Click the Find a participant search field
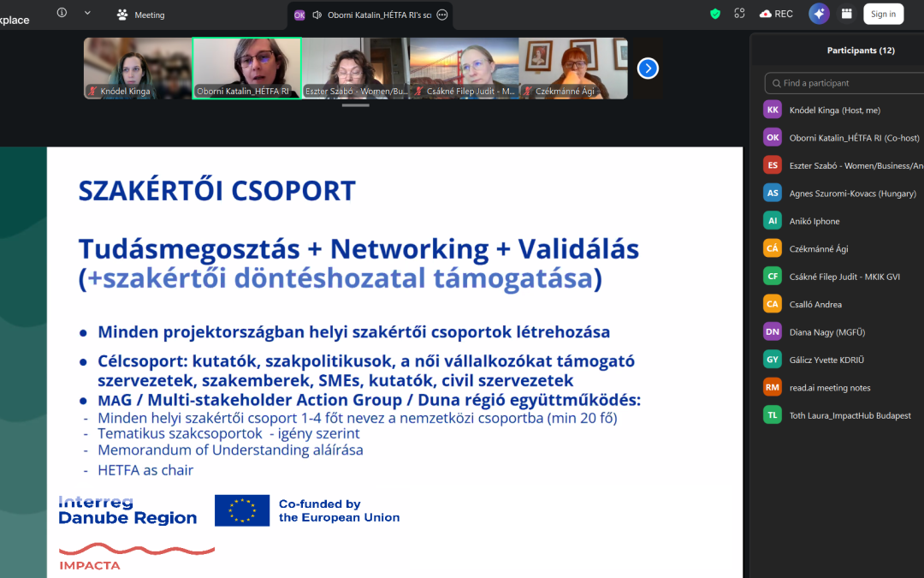Image resolution: width=924 pixels, height=578 pixels. tap(847, 83)
